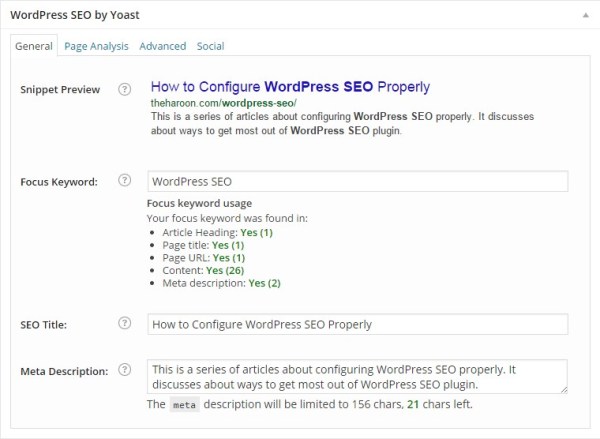Collapse the WordPress SEO by Yoast panel
600x439 pixels.
coord(585,15)
